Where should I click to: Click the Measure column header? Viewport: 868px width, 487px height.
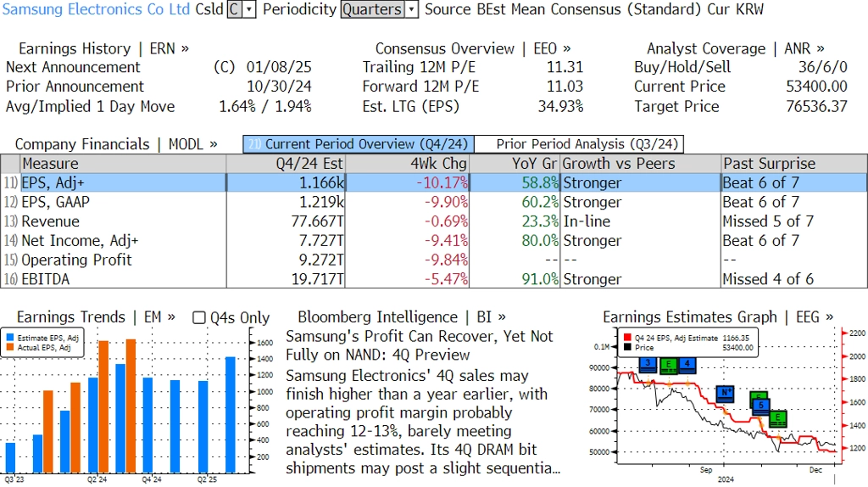[123, 164]
